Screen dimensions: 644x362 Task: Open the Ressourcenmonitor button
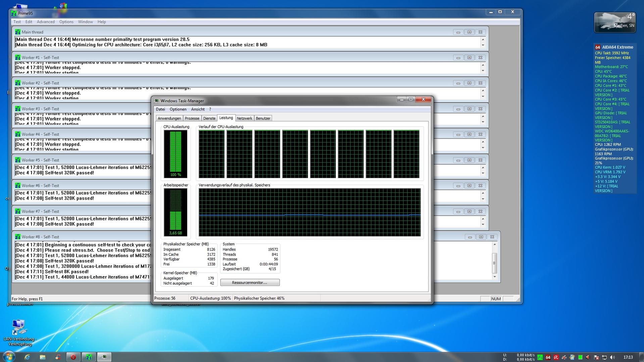tap(250, 282)
